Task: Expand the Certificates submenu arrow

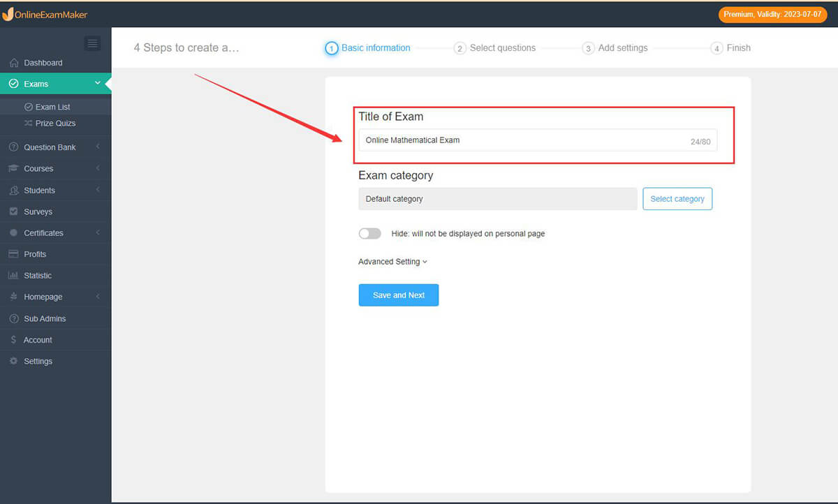Action: pyautogui.click(x=98, y=233)
